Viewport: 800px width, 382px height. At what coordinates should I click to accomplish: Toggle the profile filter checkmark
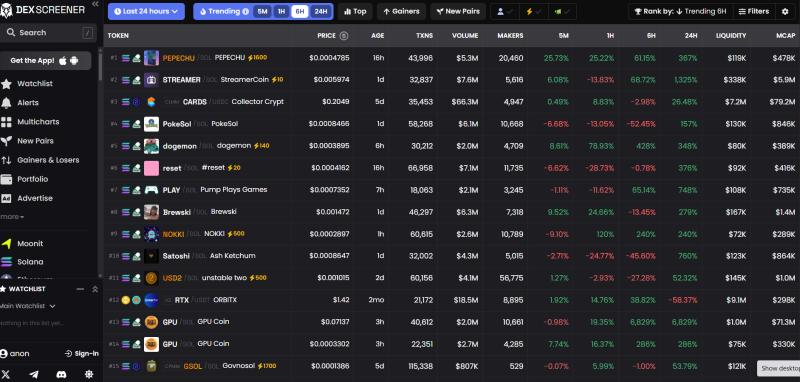click(504, 11)
